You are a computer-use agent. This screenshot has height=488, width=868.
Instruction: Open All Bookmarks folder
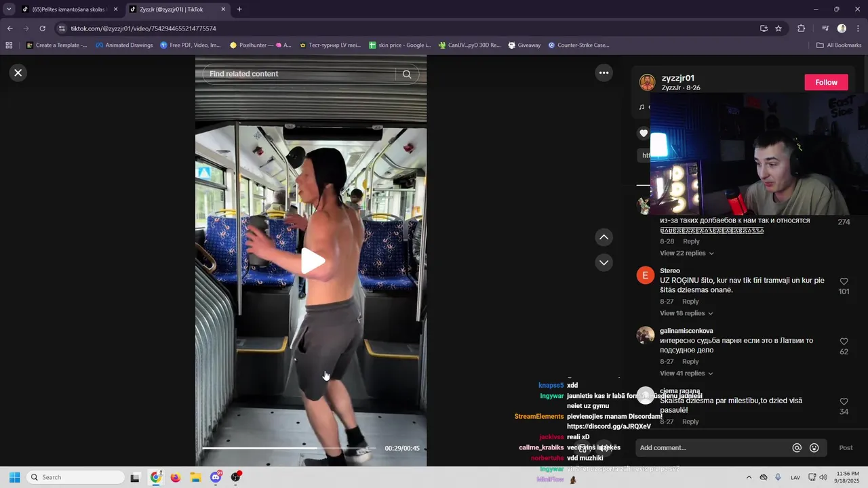(839, 45)
